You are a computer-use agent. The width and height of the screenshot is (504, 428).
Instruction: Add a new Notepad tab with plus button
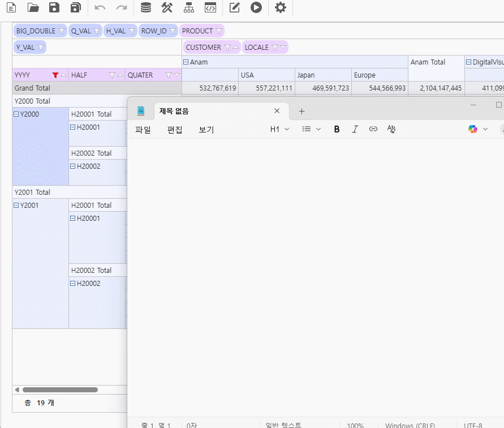tap(301, 112)
